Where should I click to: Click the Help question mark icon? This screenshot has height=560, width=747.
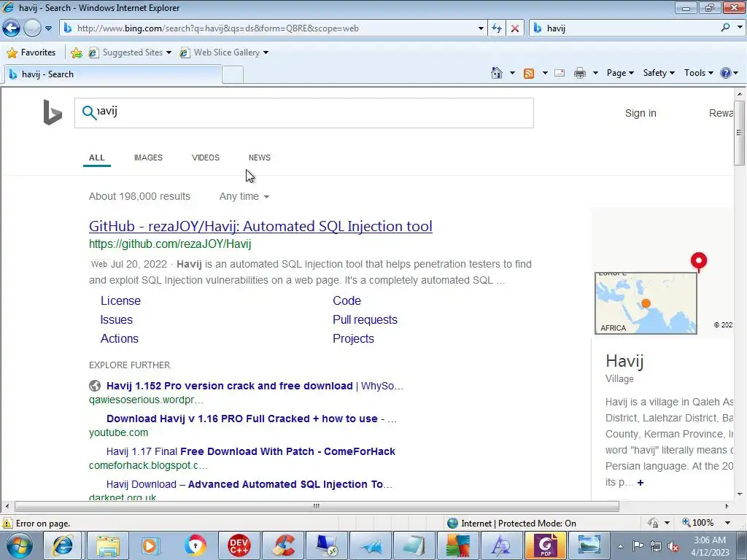click(x=726, y=73)
